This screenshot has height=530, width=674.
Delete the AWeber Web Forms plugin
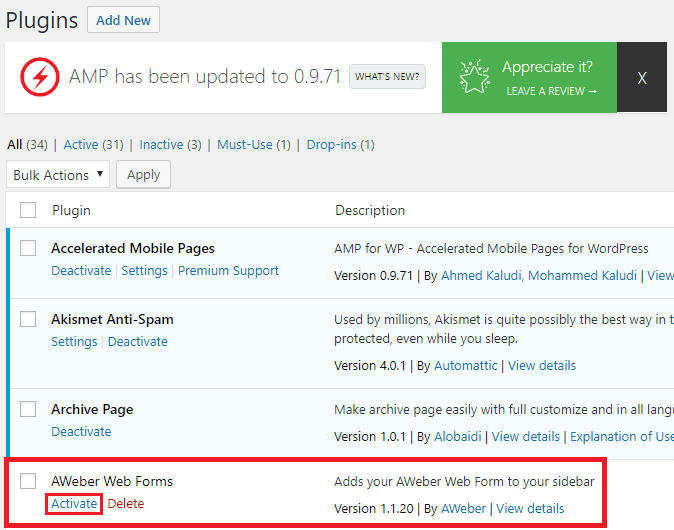pos(126,503)
